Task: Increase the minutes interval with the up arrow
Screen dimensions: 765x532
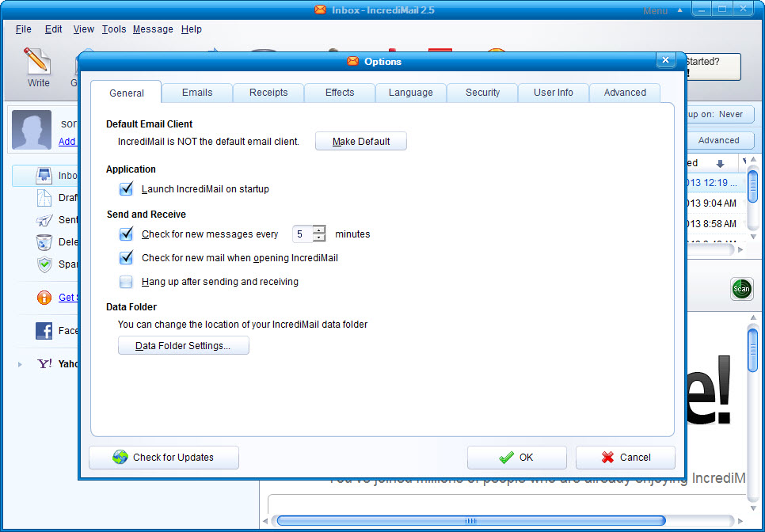Action: (319, 230)
